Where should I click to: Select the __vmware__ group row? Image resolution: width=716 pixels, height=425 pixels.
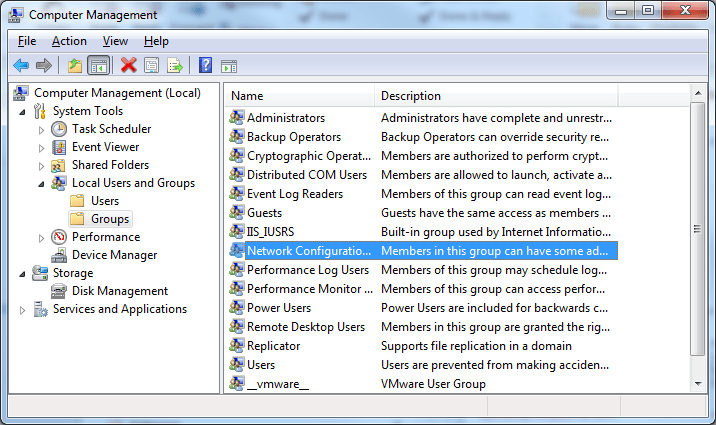tap(422, 383)
